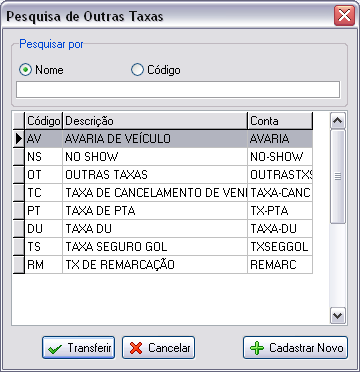The width and height of the screenshot is (360, 372).
Task: Click the vertical scrollbar thumb
Action: pos(338,176)
